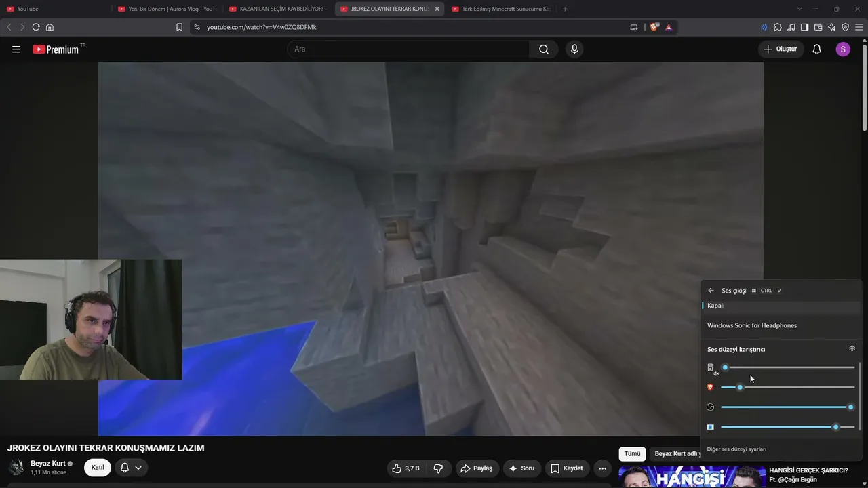Image resolution: width=868 pixels, height=488 pixels.
Task: Open the extensions puzzle menu
Action: [x=778, y=27]
